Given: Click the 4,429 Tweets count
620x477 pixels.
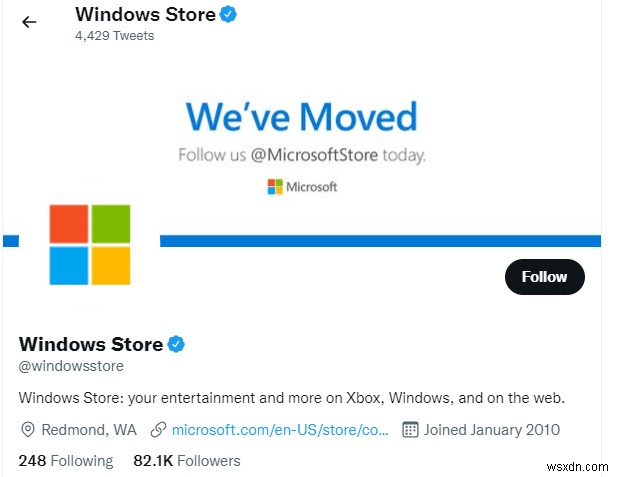Looking at the screenshot, I should (114, 36).
